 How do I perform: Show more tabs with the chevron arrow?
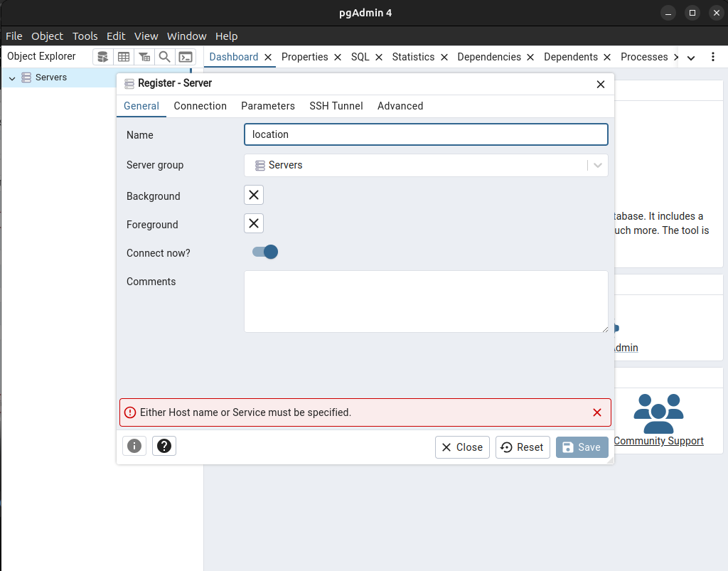[690, 58]
